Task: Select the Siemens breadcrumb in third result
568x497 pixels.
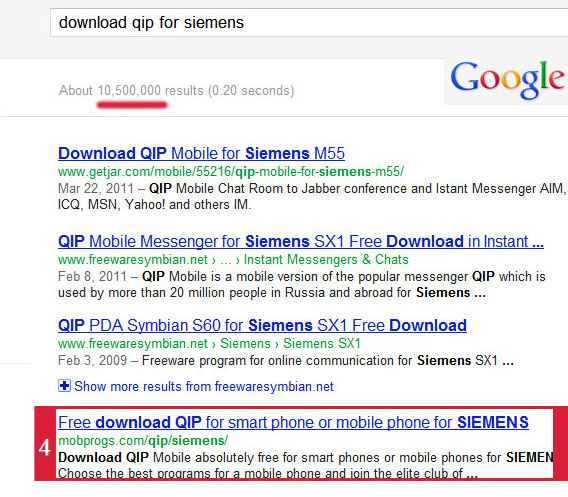Action: 245,343
